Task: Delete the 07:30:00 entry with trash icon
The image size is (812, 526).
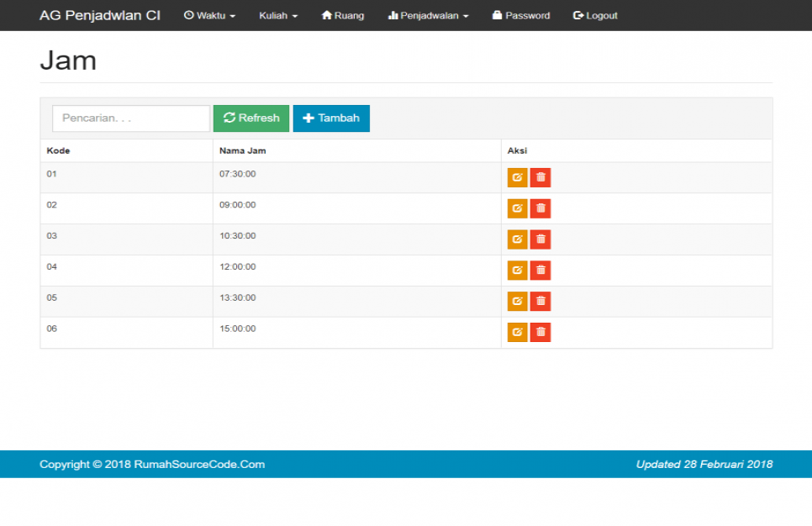Action: [540, 177]
